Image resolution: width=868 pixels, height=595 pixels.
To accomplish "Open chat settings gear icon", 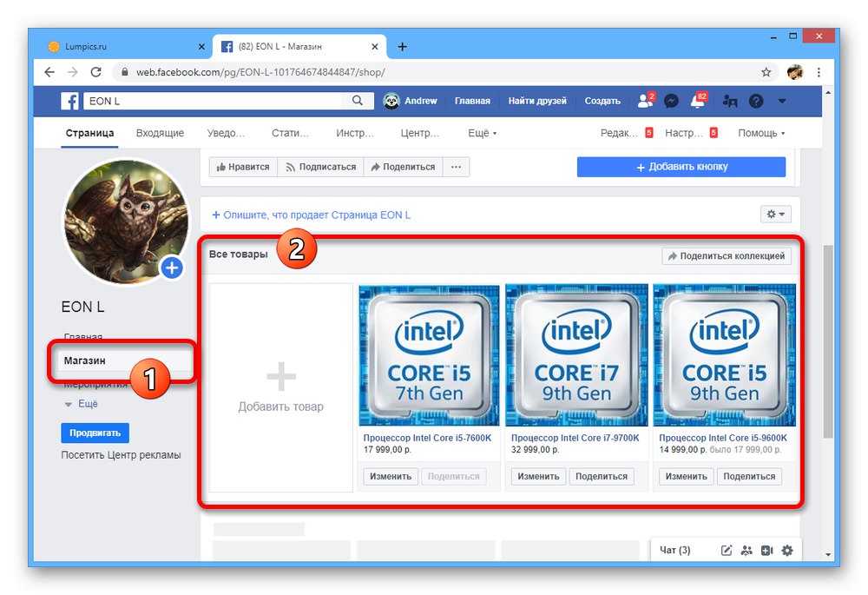I will pyautogui.click(x=787, y=550).
